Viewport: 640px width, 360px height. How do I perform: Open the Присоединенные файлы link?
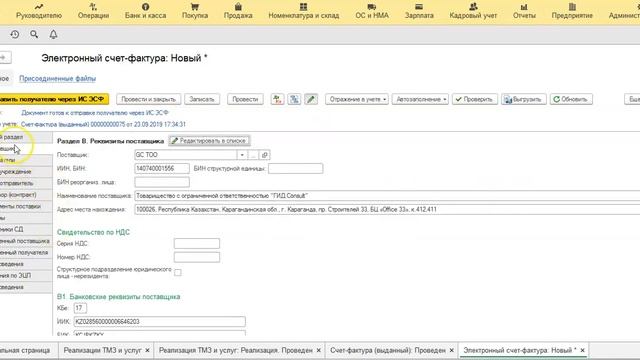(x=58, y=78)
